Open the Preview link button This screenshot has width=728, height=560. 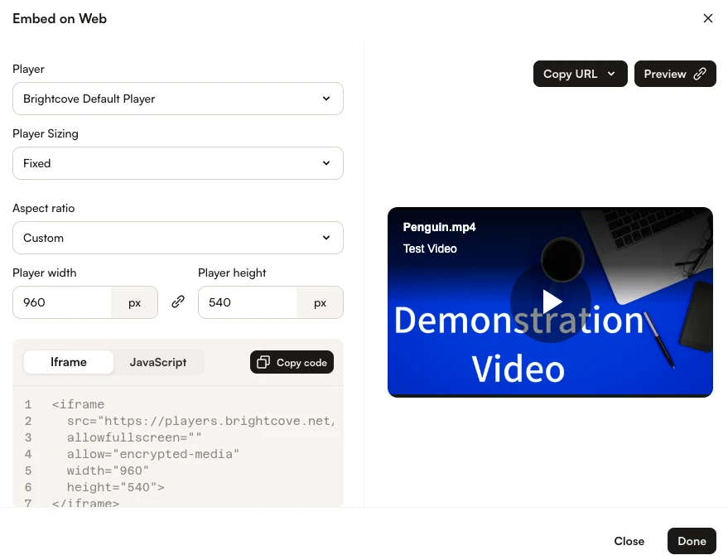675,74
